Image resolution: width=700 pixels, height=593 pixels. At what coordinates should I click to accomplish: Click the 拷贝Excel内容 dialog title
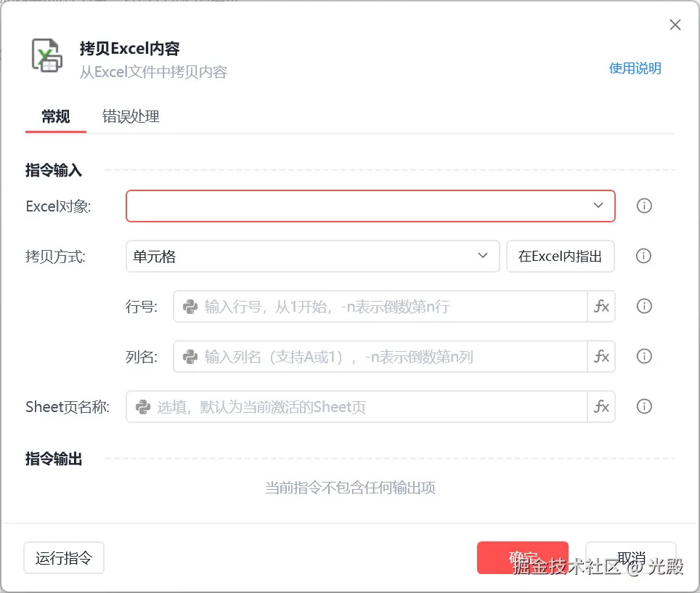point(129,48)
